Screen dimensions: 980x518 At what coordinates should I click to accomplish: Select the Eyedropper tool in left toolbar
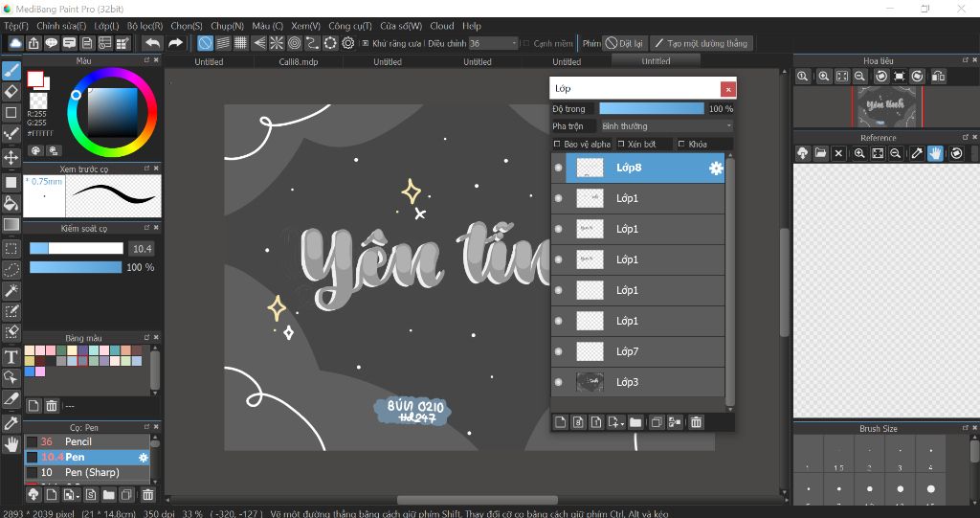pyautogui.click(x=11, y=423)
